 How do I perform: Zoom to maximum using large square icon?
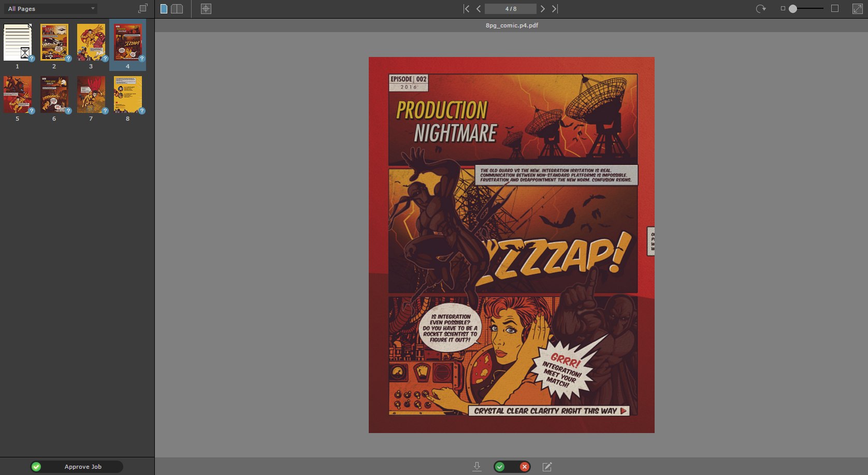pos(835,8)
